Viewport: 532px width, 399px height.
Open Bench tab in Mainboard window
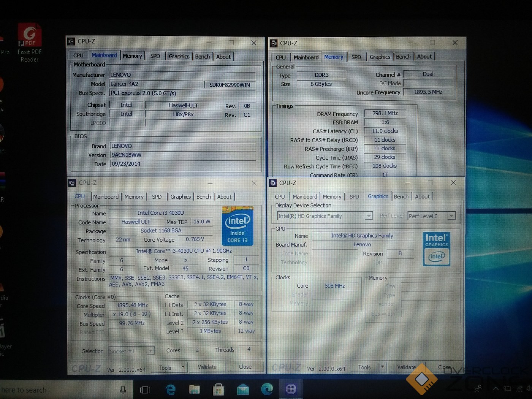202,57
